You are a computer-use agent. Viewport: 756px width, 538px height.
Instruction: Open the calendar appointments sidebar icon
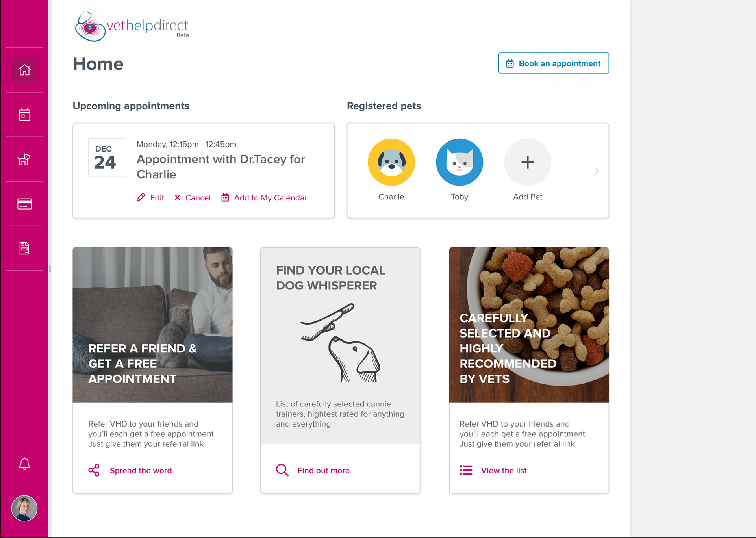click(24, 115)
